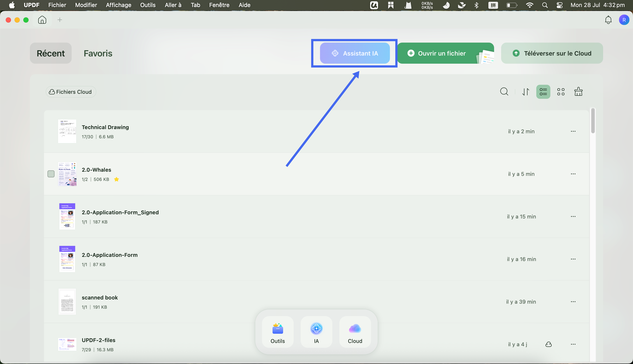Open the Tab menu

click(195, 5)
